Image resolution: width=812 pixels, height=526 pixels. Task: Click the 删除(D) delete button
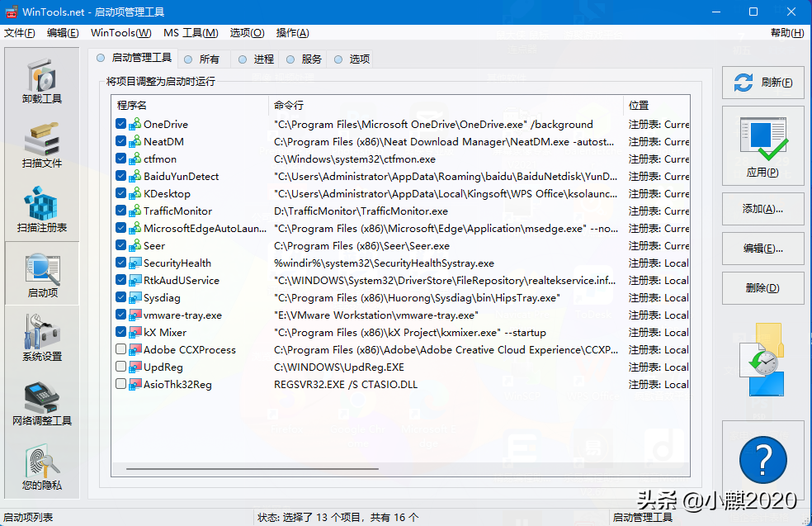[x=762, y=287]
